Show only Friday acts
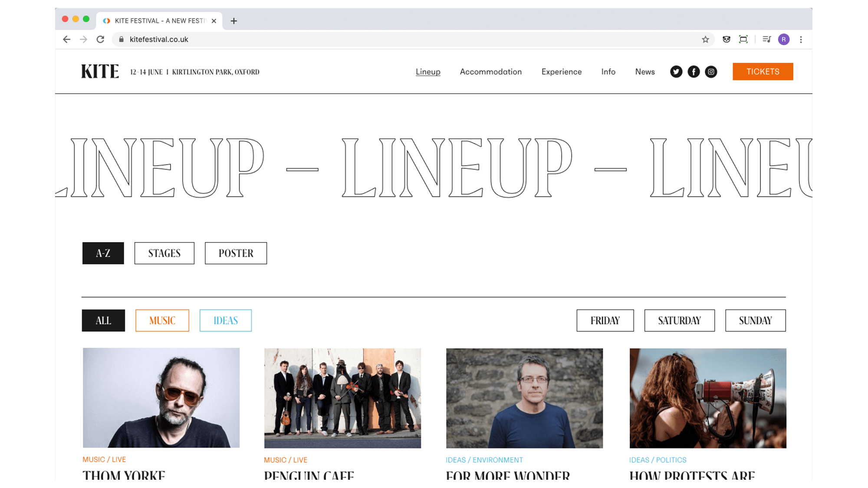The image size is (868, 488). pyautogui.click(x=605, y=321)
